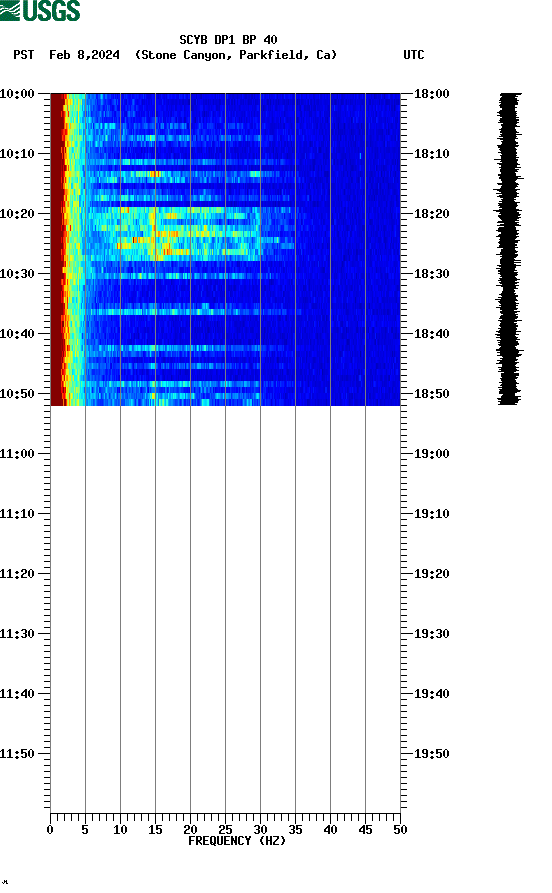Click the 30 Hz axis tick label

click(260, 830)
